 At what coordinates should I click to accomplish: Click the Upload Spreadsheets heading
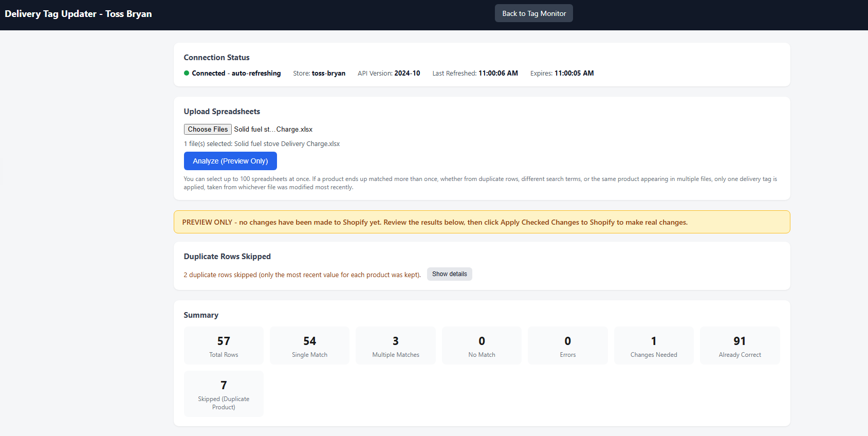[x=222, y=112]
